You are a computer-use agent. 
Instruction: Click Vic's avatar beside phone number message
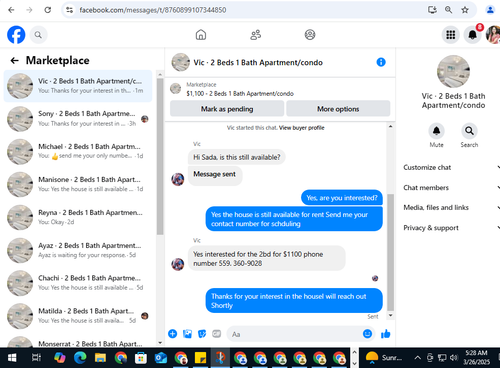click(x=178, y=264)
